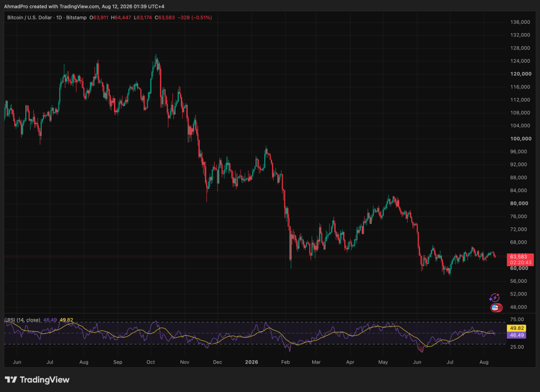Click the purple lightning events icon
Viewport: 540px width, 392px height.
(x=495, y=297)
